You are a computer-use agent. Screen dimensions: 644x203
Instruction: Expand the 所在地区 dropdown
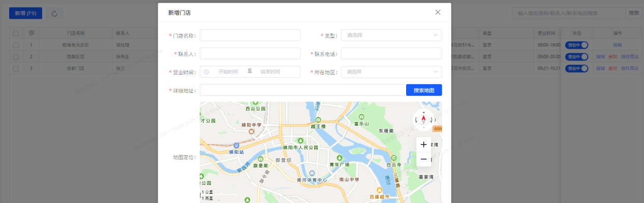(391, 72)
